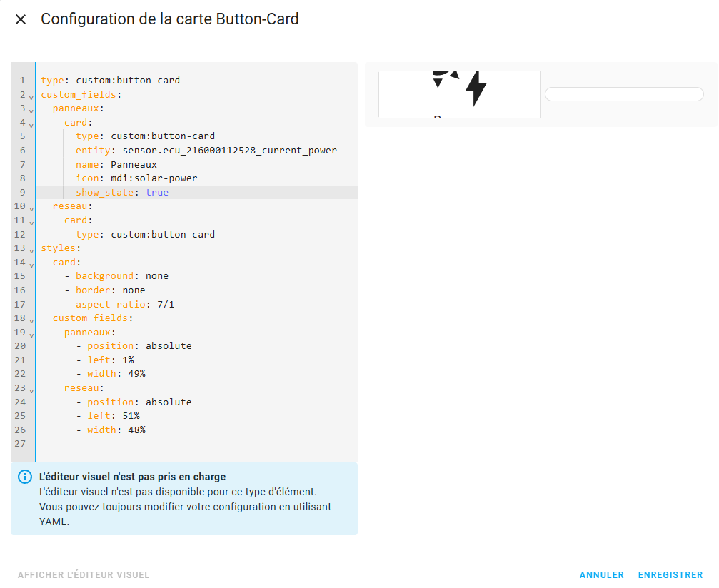Fold the styles section at line 13
719x588 pixels.
point(31,250)
